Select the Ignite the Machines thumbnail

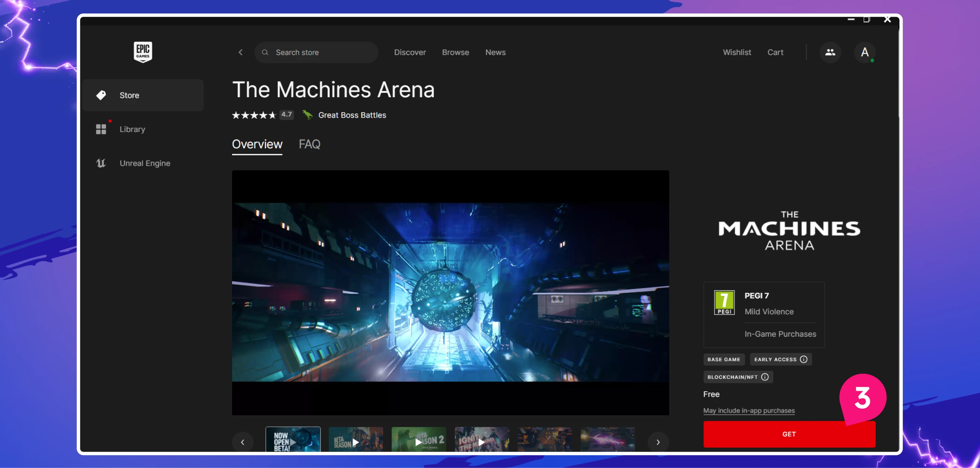click(x=481, y=439)
